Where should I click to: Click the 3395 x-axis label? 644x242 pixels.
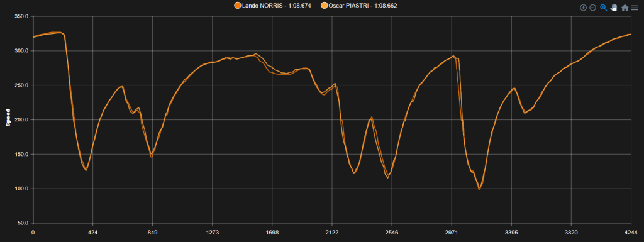point(511,233)
